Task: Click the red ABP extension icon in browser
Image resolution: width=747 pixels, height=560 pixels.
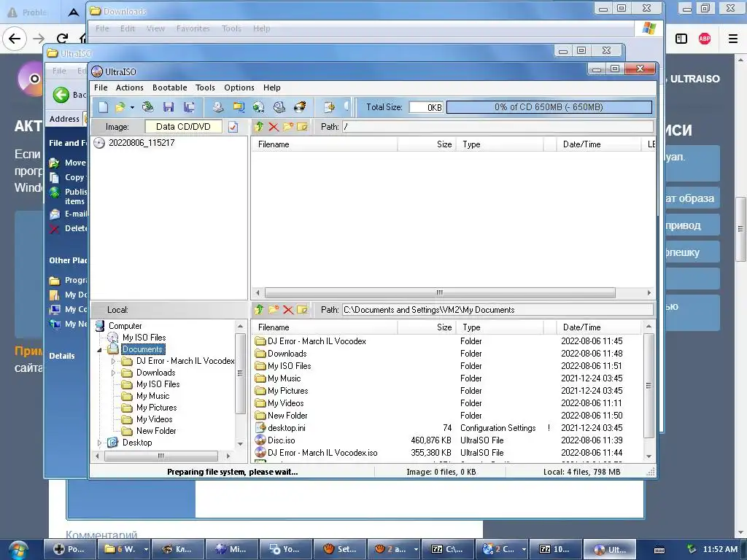Action: pyautogui.click(x=705, y=39)
